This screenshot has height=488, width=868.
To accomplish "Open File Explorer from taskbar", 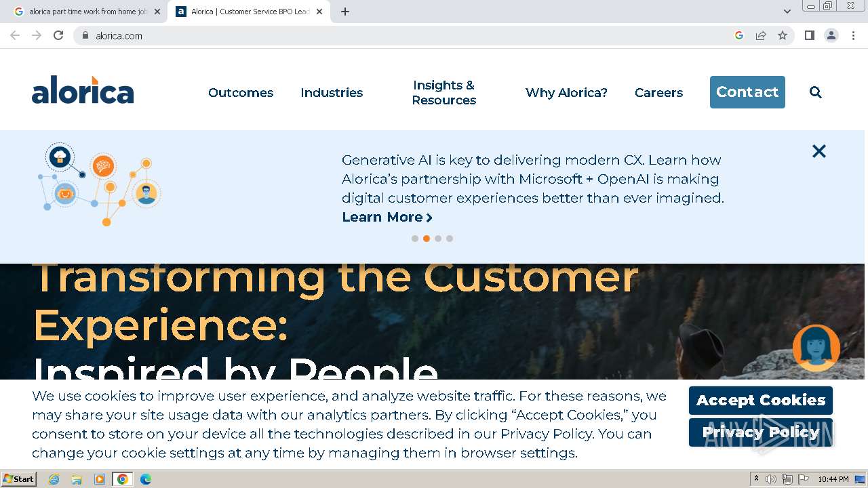I will click(x=77, y=479).
